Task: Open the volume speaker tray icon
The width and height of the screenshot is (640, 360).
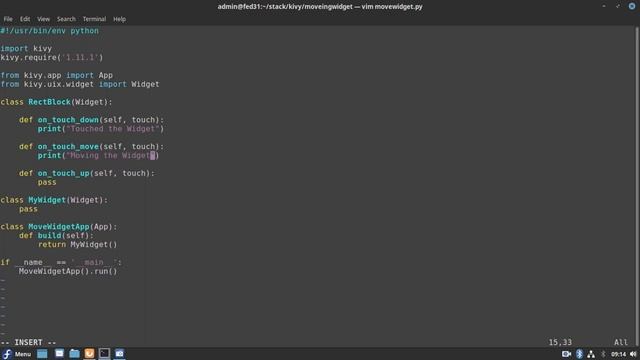Action: (x=633, y=354)
